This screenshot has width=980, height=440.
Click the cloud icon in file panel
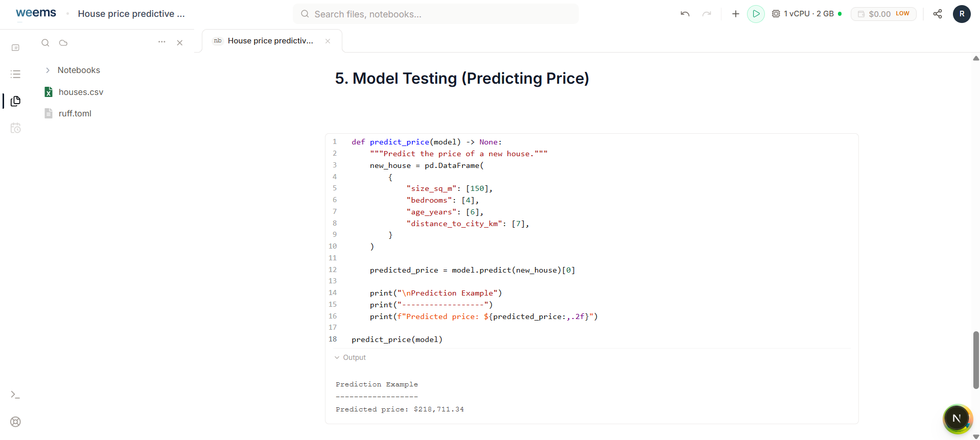point(63,43)
